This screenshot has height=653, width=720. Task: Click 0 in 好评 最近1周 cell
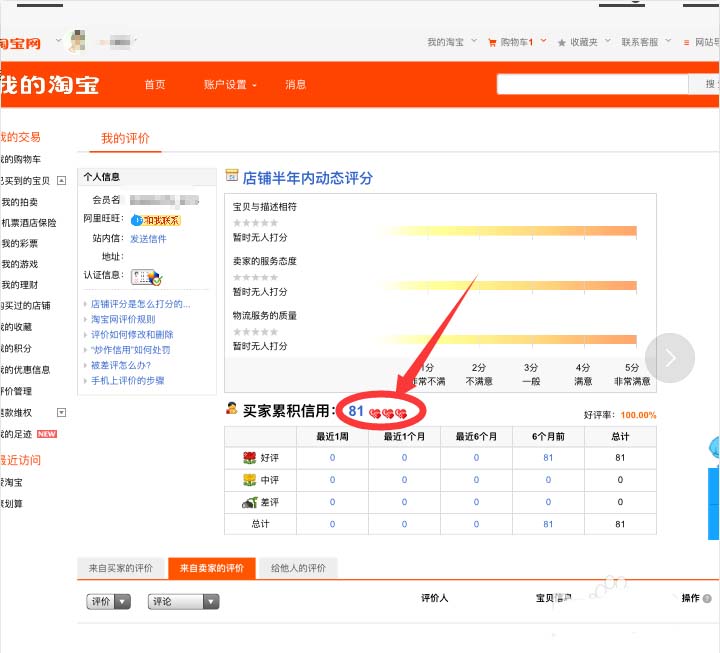332,458
